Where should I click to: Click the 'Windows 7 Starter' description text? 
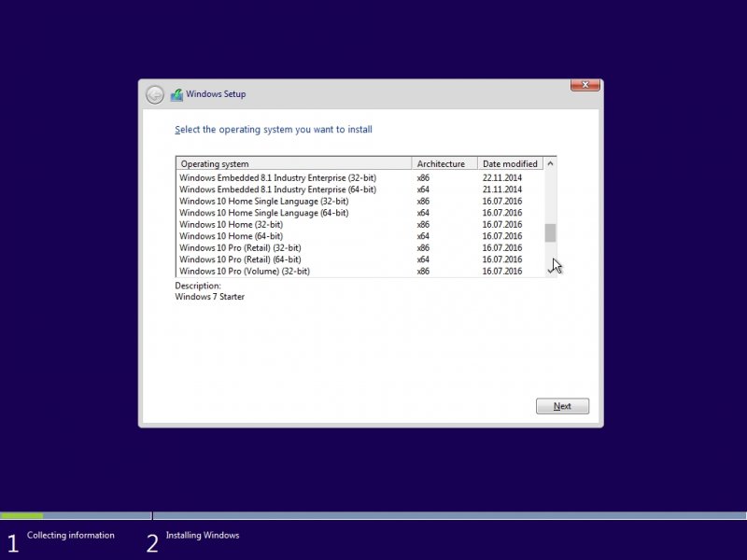209,297
